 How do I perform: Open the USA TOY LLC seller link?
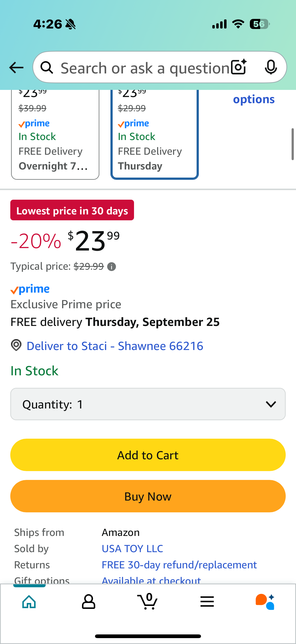click(x=132, y=549)
